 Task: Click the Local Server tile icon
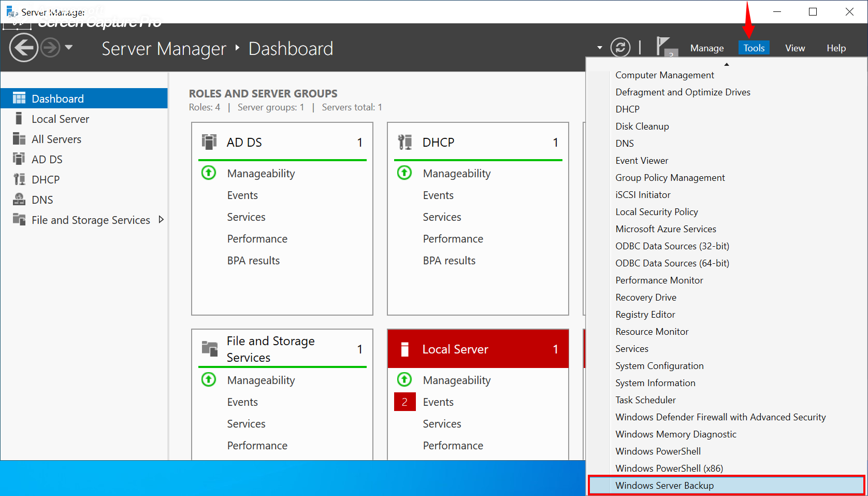point(405,349)
